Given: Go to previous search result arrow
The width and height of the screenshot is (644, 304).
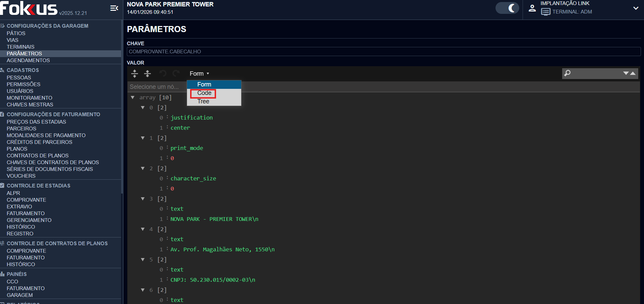Looking at the screenshot, I should pyautogui.click(x=633, y=73).
